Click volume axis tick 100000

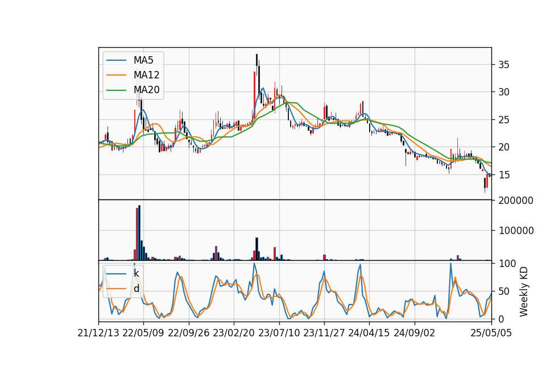pyautogui.click(x=516, y=231)
